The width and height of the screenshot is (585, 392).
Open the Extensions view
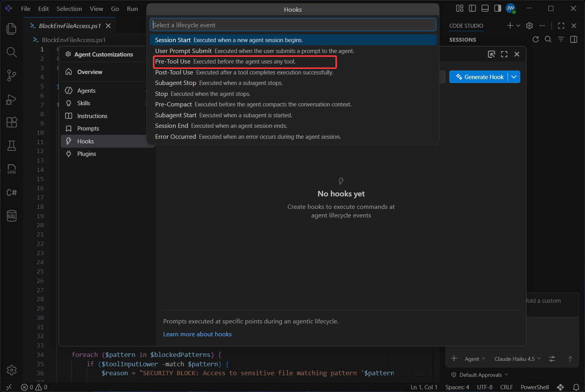12,122
